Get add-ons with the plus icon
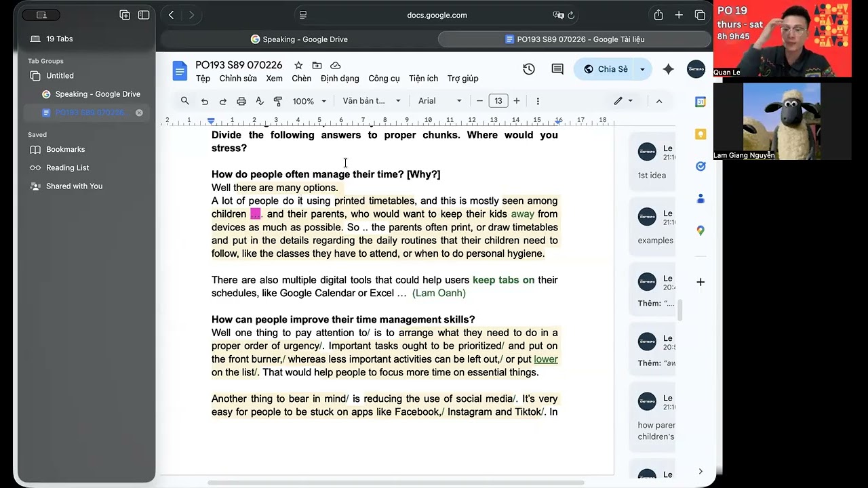 (x=701, y=282)
